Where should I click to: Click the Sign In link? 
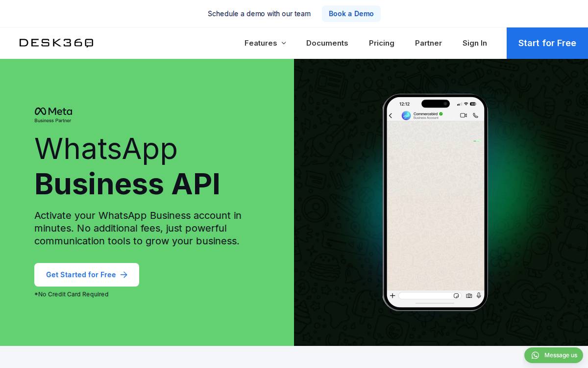coord(475,43)
